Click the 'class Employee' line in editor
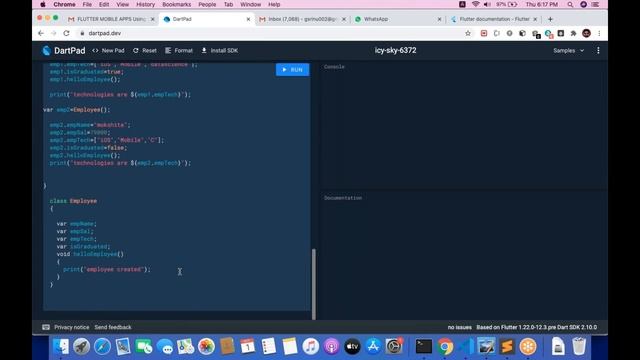Screen dimensions: 640x360 pyautogui.click(x=73, y=201)
